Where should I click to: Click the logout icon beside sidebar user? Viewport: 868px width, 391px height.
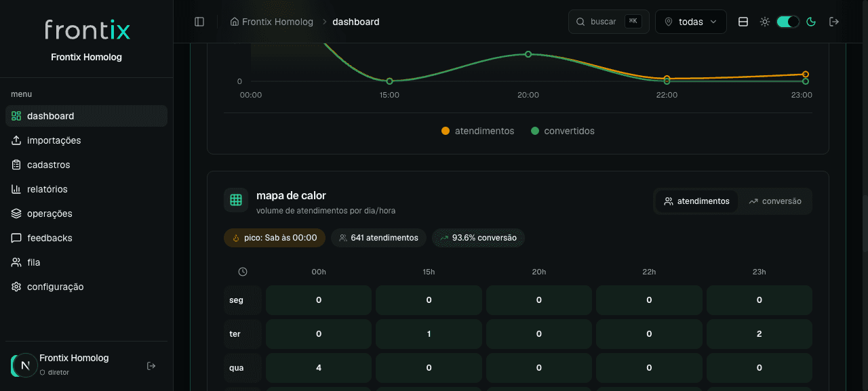151,366
